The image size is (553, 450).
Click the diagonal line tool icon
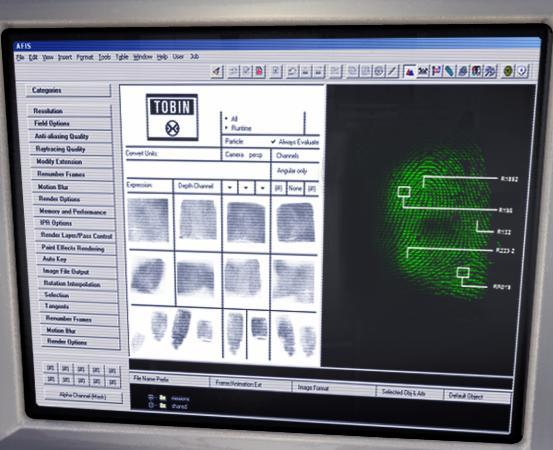pos(392,71)
